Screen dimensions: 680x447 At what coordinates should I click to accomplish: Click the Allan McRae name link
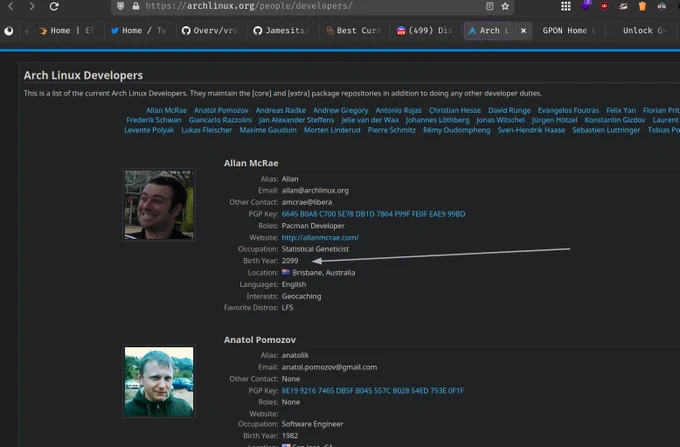pos(166,110)
